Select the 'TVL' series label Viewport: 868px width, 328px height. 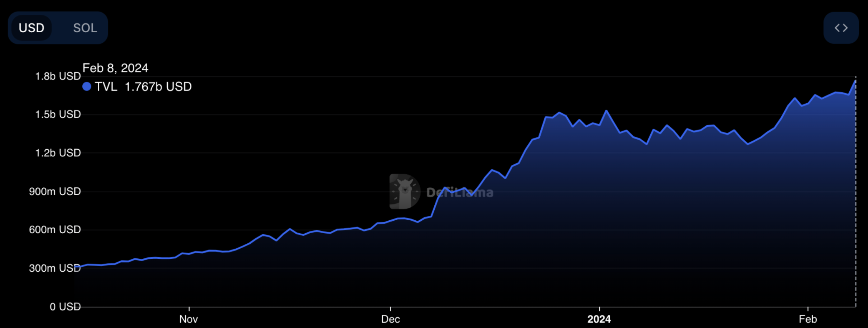[106, 87]
